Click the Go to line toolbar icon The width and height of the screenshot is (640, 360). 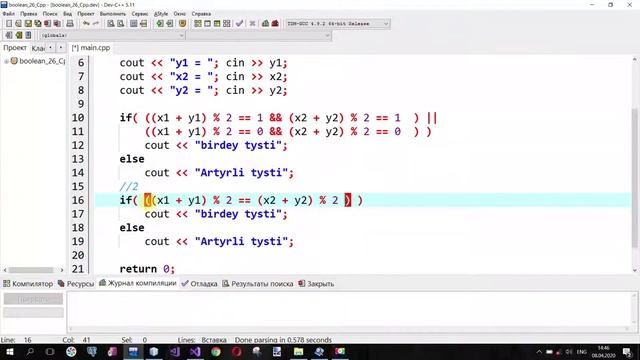tap(143, 24)
